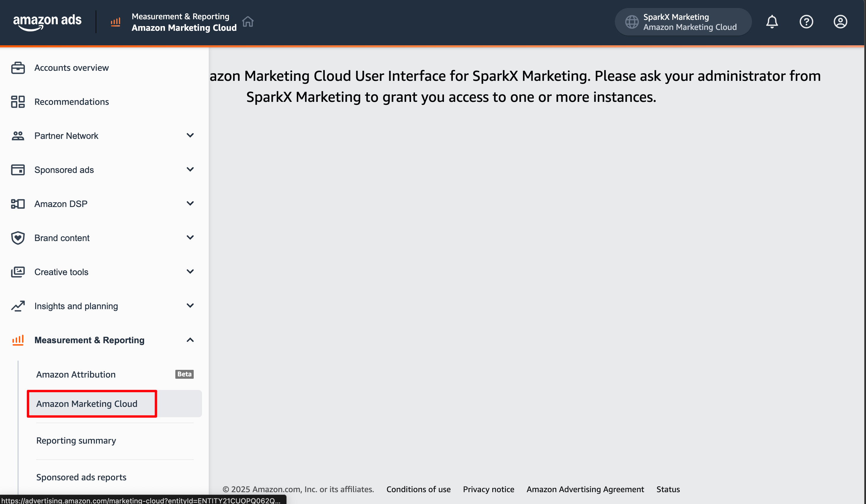Click the access message about SparkX Marketing administrator
This screenshot has height=504, width=866.
coord(515,86)
